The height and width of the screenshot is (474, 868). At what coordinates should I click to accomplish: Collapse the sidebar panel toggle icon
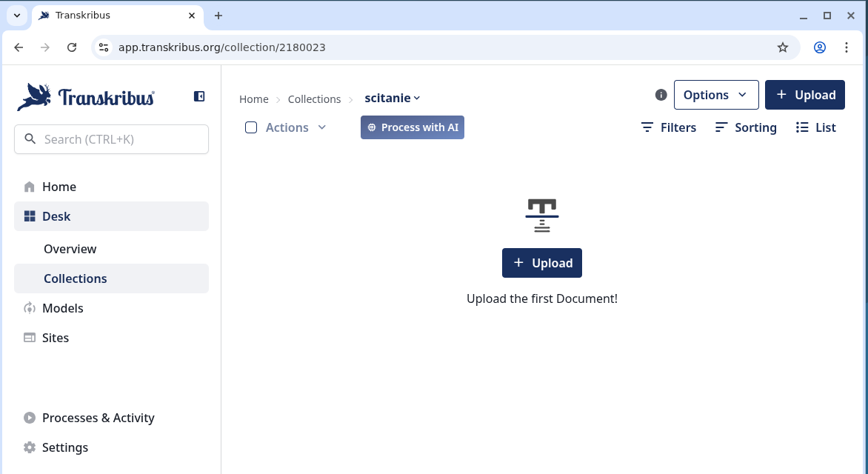[x=199, y=96]
